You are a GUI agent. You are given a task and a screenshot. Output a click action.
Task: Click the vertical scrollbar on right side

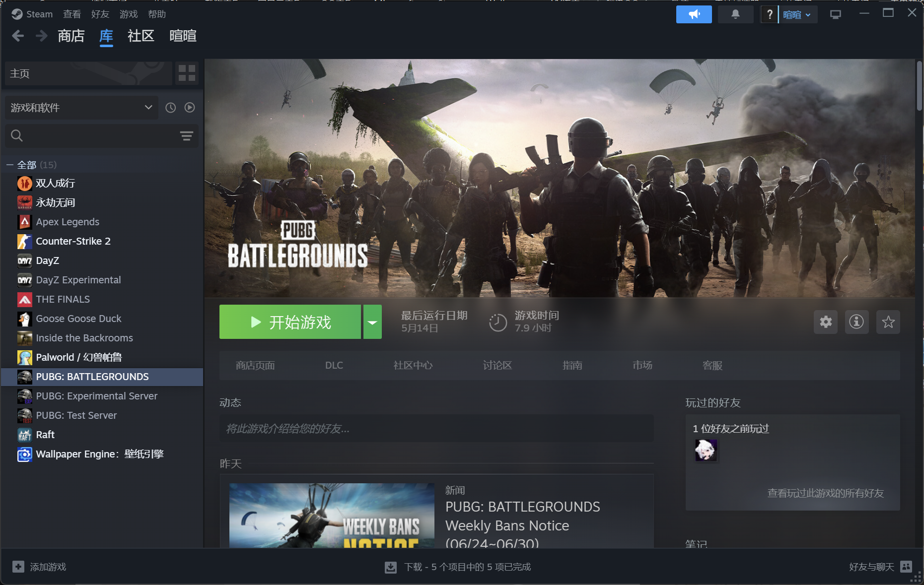919,87
